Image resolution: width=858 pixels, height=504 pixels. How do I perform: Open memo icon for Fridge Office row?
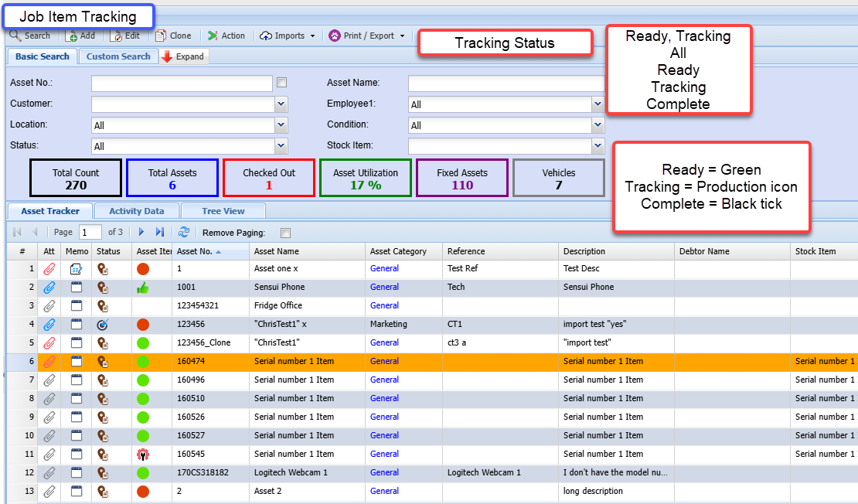76,305
